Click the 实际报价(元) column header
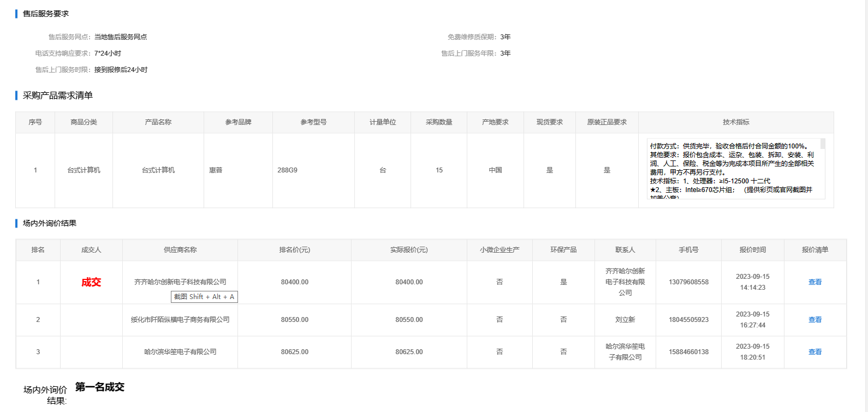 [409, 250]
